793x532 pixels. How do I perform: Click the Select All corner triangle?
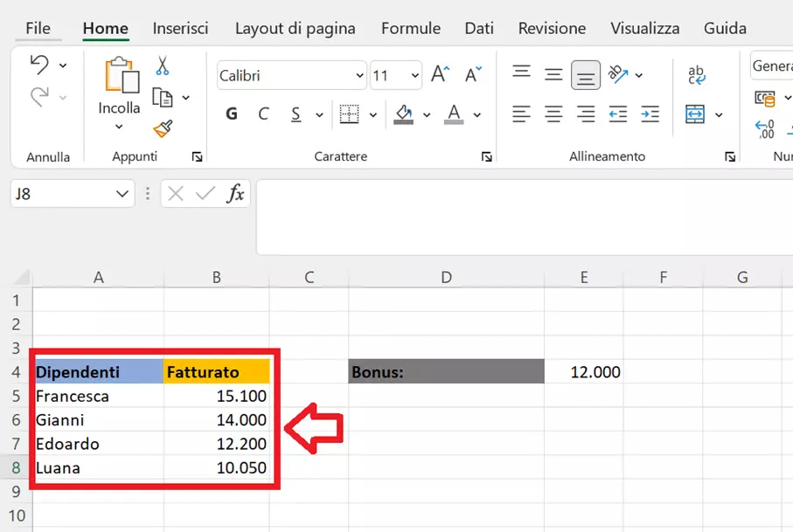pyautogui.click(x=22, y=278)
